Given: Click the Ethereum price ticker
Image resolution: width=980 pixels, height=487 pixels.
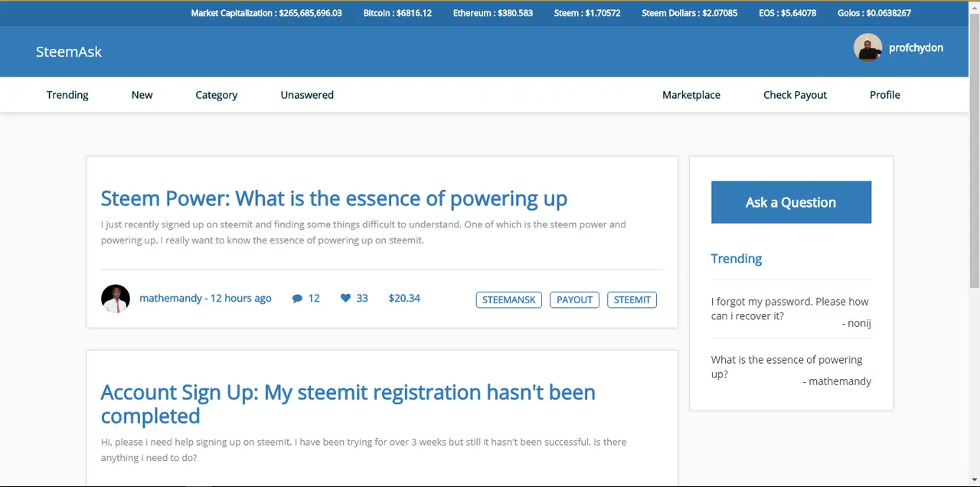Looking at the screenshot, I should pos(493,13).
